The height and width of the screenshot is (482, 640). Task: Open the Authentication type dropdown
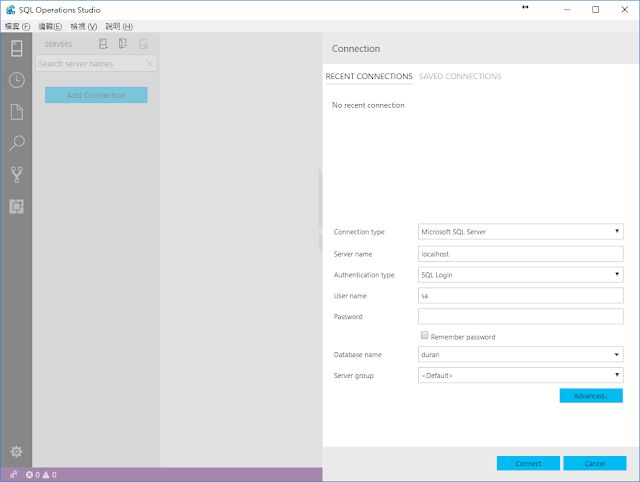520,275
